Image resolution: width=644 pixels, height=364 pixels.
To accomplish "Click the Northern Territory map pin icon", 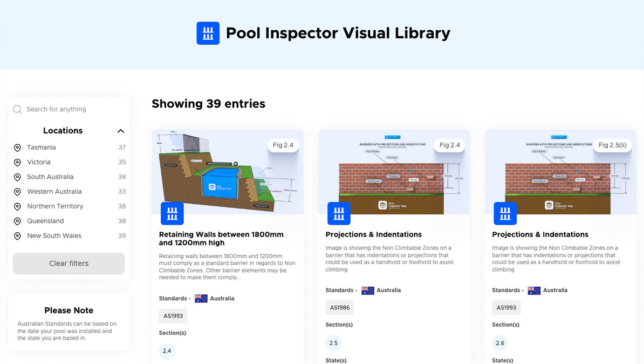I will pos(17,206).
